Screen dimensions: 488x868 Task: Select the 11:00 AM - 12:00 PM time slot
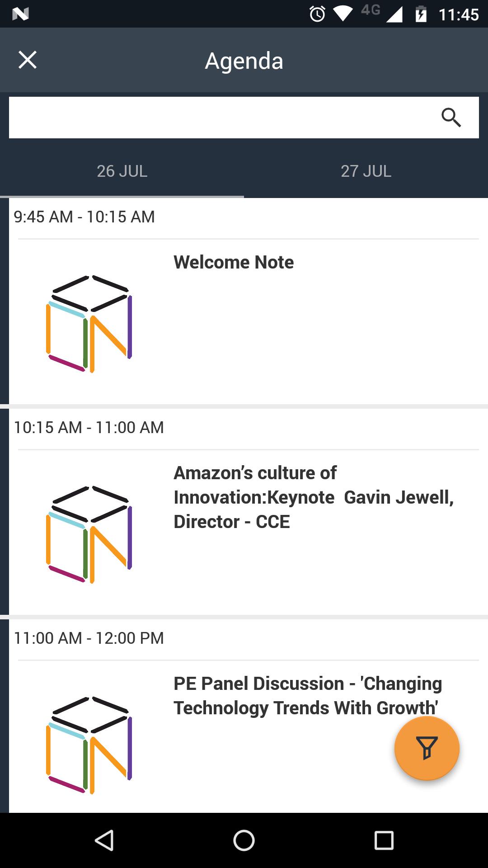click(89, 638)
